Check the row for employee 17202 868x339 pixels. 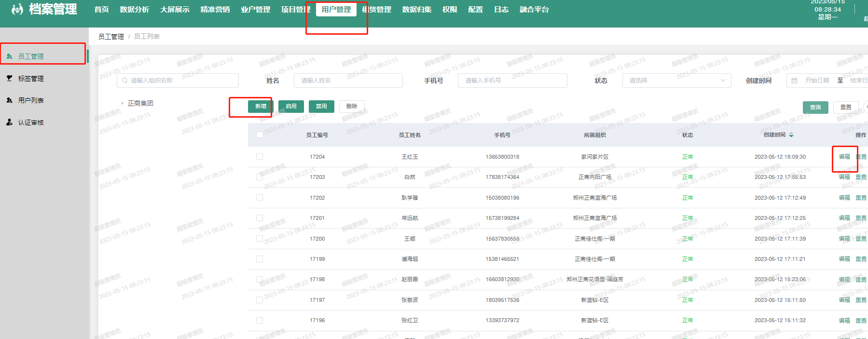pyautogui.click(x=260, y=198)
